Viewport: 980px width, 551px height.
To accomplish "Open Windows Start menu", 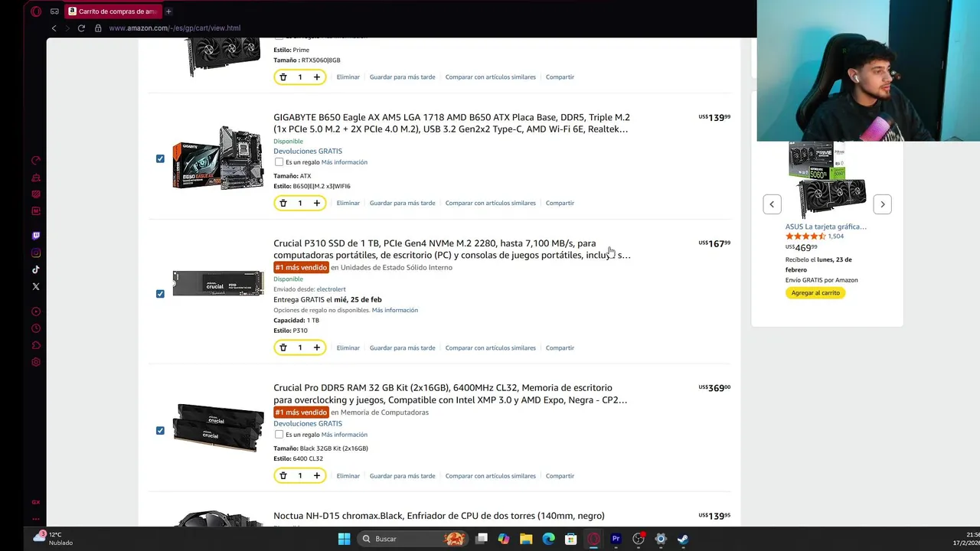I will pos(344,539).
